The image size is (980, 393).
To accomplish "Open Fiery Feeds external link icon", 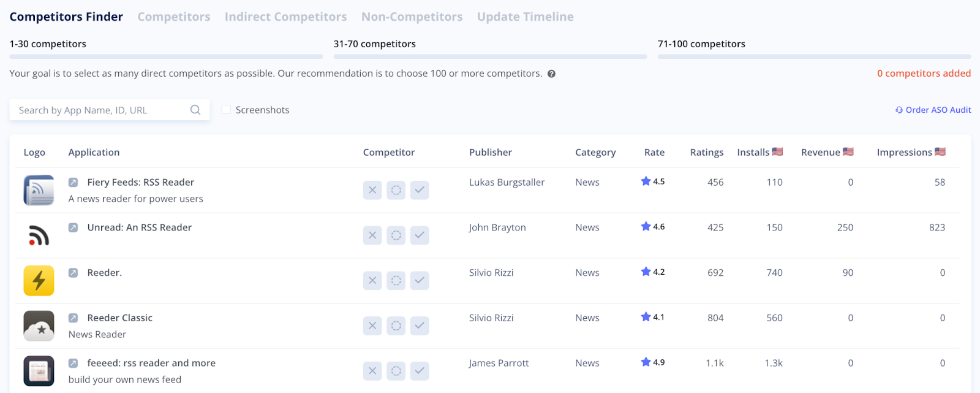I will click(73, 182).
